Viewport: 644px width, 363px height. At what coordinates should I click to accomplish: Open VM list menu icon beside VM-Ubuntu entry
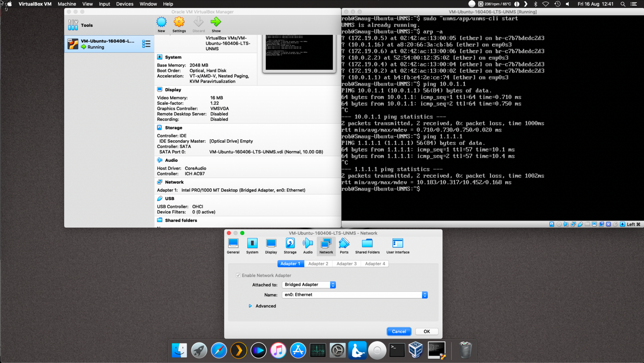pos(146,44)
